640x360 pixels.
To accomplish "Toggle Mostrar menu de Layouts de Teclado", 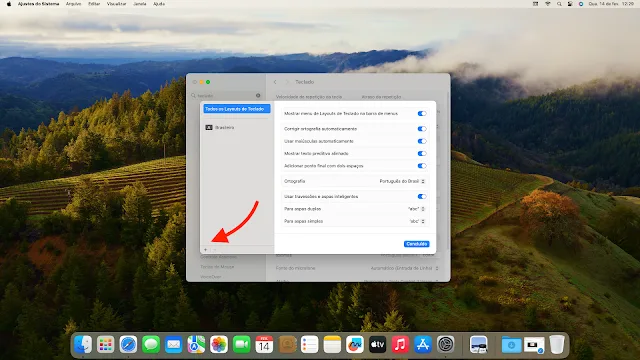I will tap(422, 113).
